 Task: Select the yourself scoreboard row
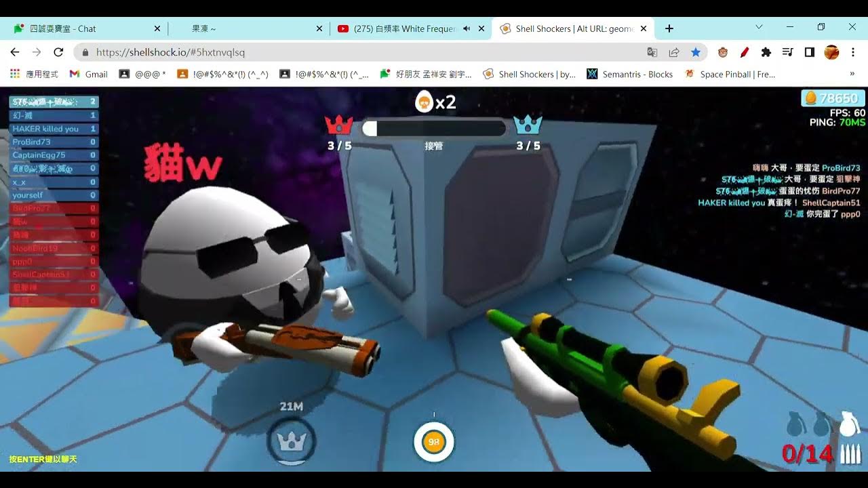pos(54,195)
